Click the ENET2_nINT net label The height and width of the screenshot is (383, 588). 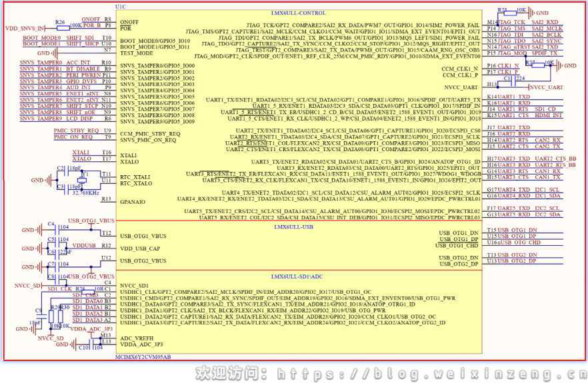click(x=83, y=100)
